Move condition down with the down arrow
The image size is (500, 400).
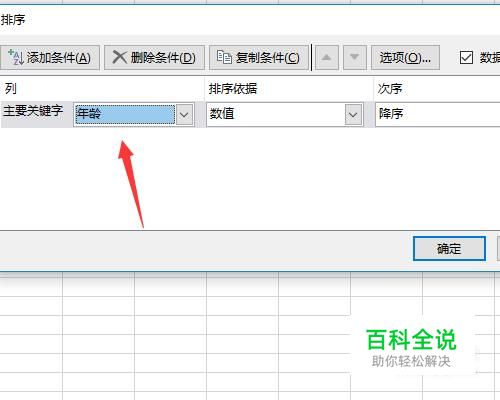[x=355, y=58]
